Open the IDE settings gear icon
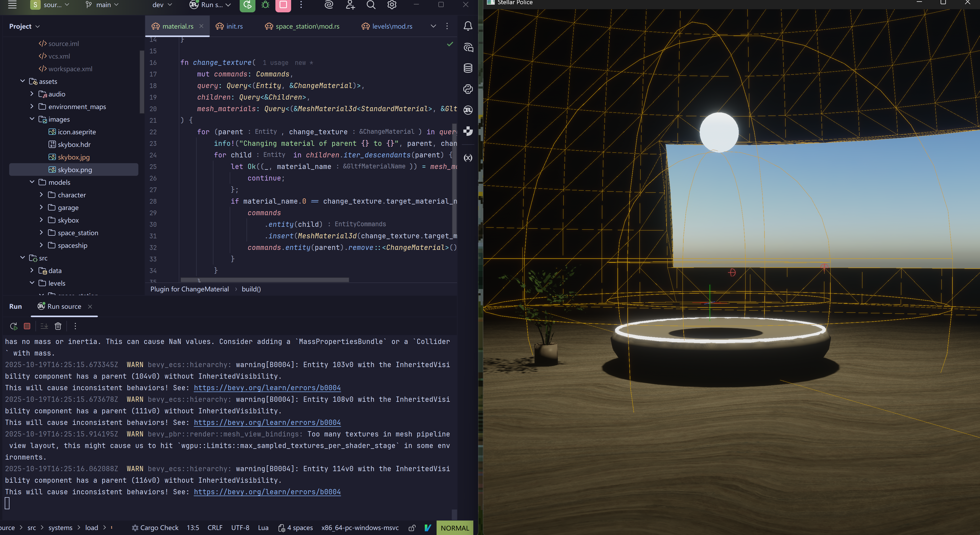Image resolution: width=980 pixels, height=535 pixels. (391, 5)
